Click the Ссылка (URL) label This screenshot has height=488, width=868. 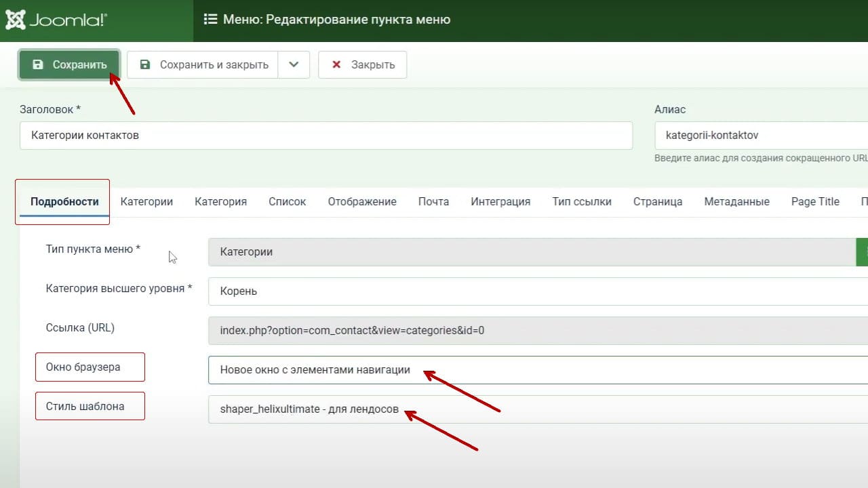click(x=80, y=327)
